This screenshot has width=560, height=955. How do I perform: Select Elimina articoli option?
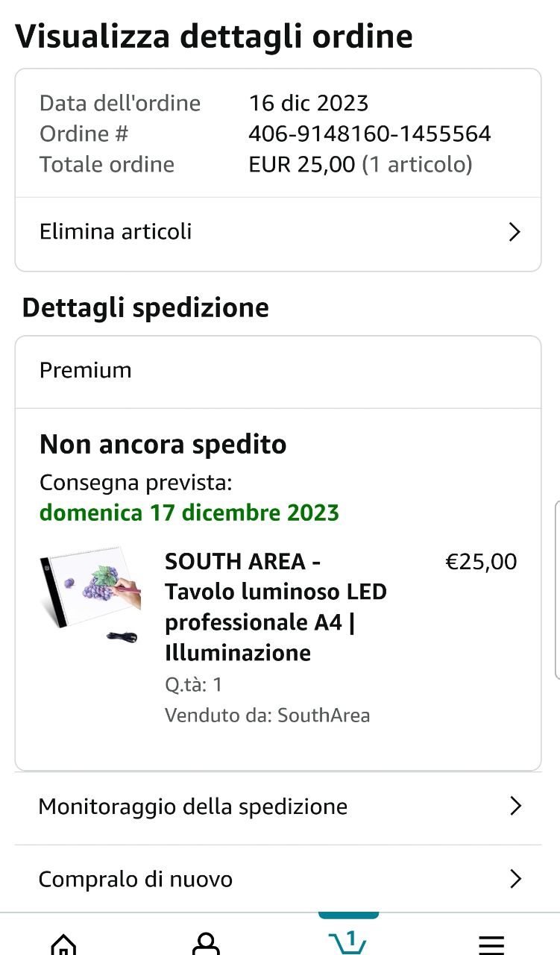(116, 232)
